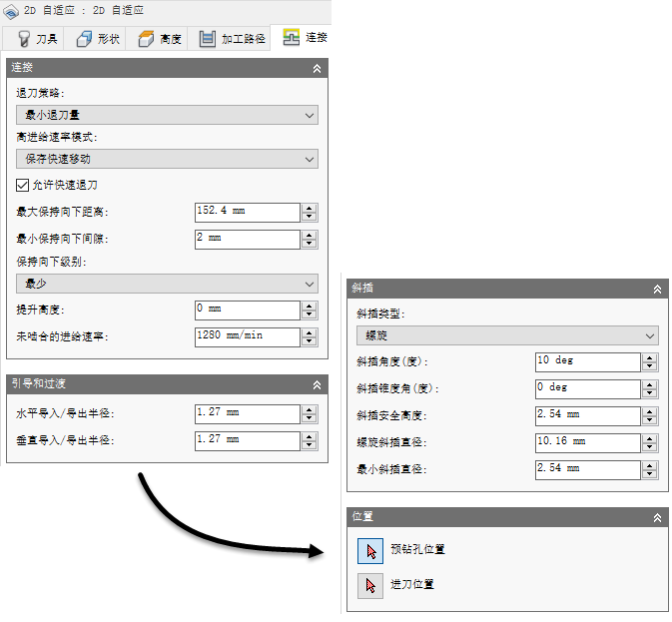Image resolution: width=672 pixels, height=622 pixels.
Task: Click the 进刀位置 selection arrow button
Action: (x=370, y=586)
